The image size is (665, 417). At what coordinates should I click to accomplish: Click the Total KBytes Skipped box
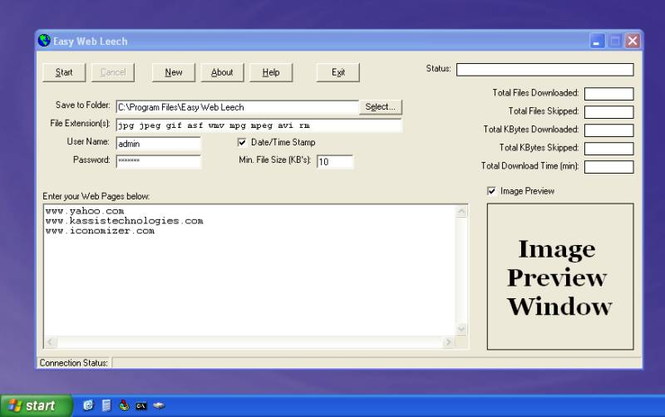(x=609, y=148)
